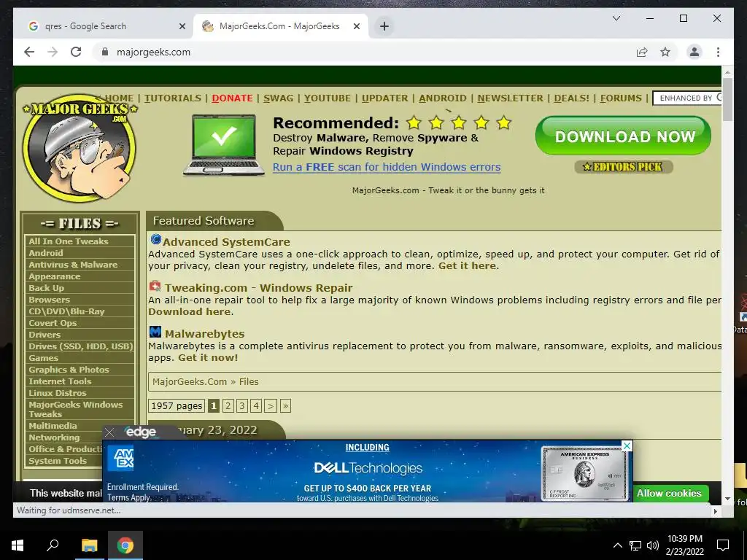
Task: Go to page 4 of files
Action: tap(256, 405)
